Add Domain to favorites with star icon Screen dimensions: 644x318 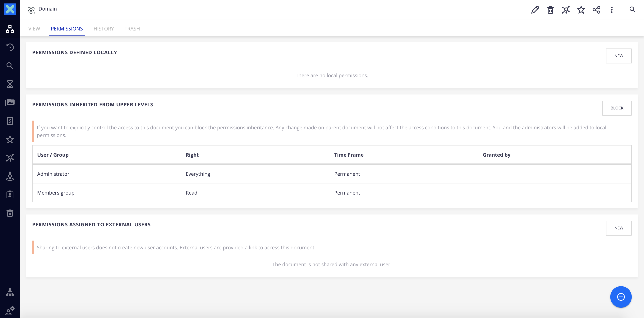point(581,10)
